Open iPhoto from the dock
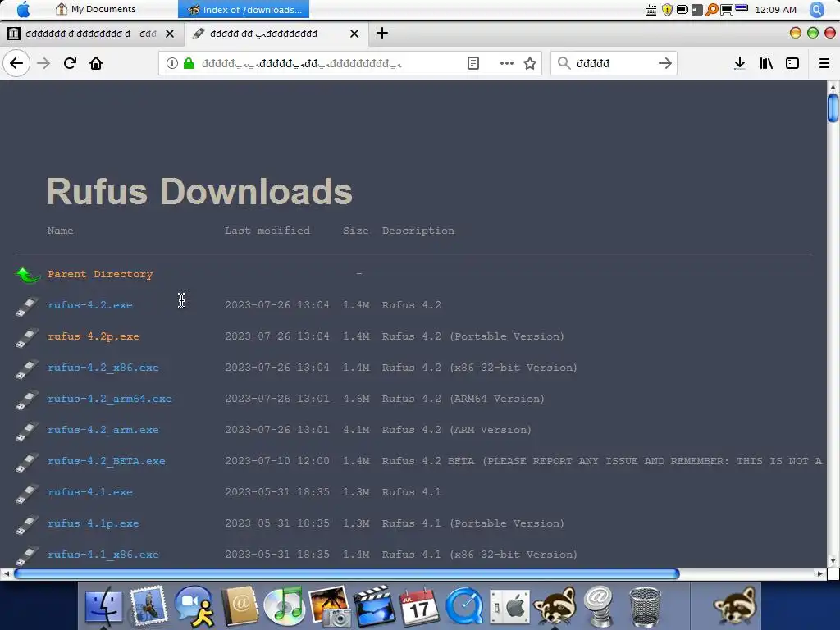 click(330, 606)
